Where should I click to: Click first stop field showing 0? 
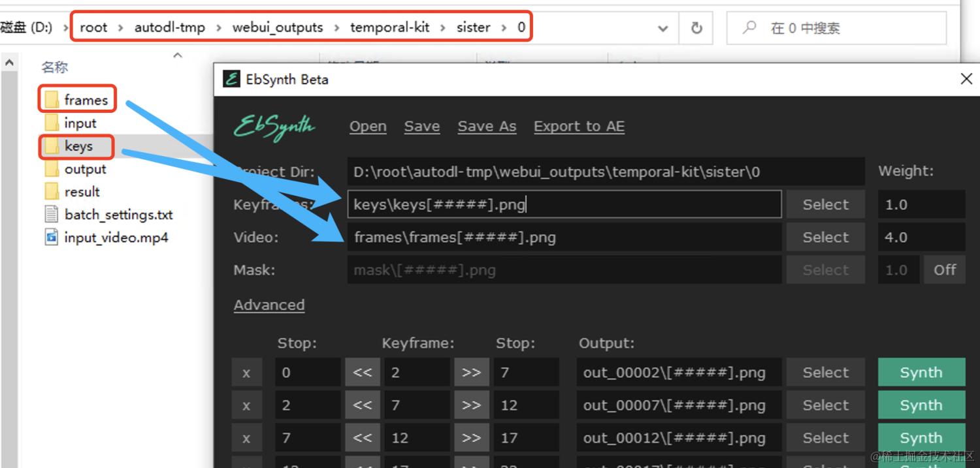(308, 373)
